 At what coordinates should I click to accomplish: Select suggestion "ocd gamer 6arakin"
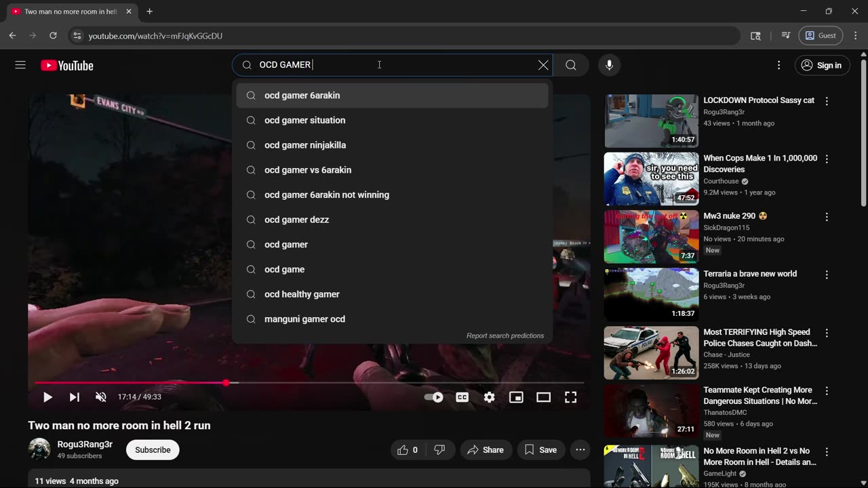coord(393,96)
